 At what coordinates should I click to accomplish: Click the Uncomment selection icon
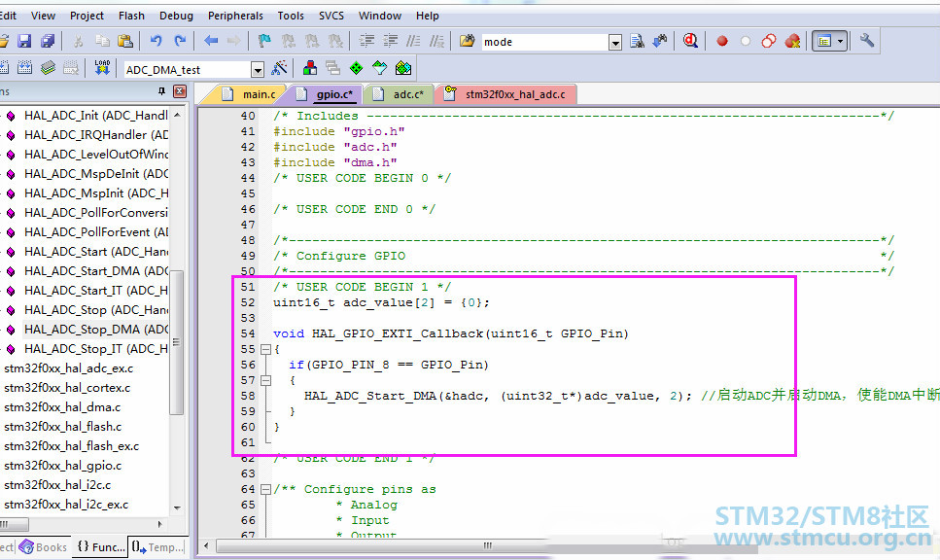click(437, 41)
